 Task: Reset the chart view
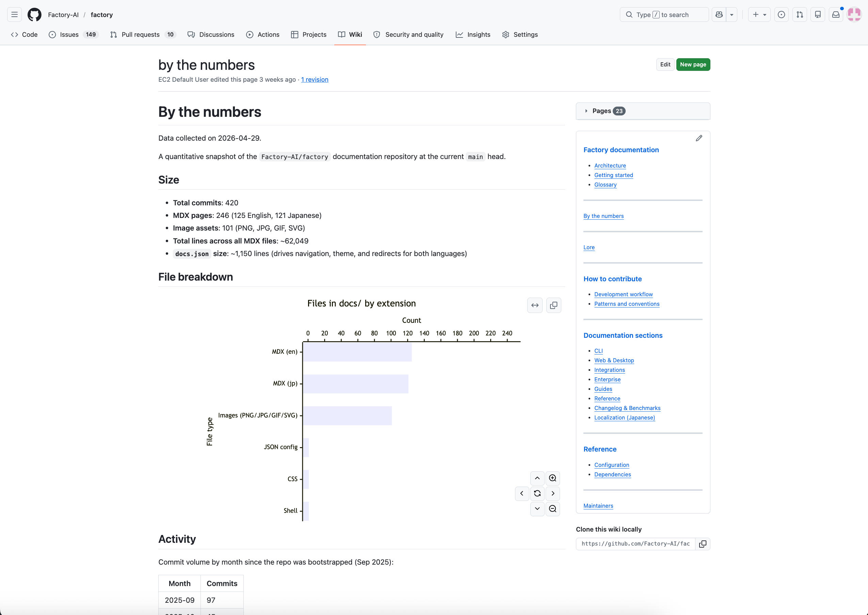point(537,493)
